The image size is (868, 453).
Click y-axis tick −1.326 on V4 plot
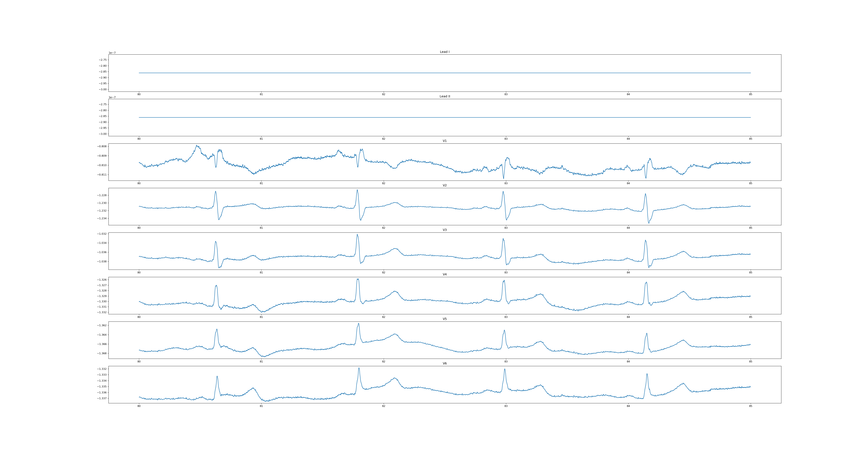tap(102, 280)
